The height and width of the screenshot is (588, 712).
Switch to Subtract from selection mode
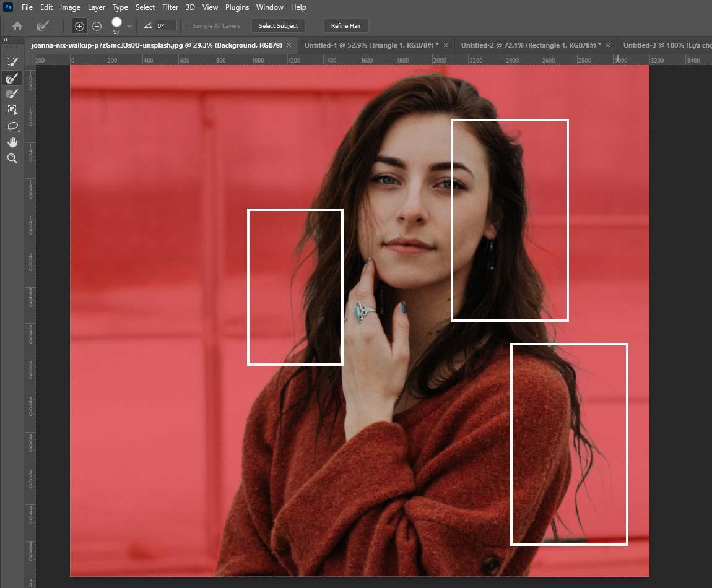point(97,26)
